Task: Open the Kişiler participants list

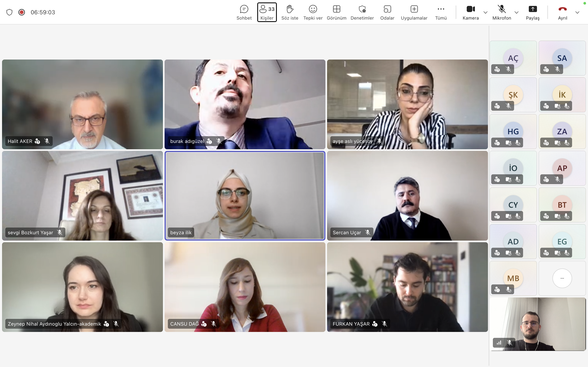Action: point(267,12)
